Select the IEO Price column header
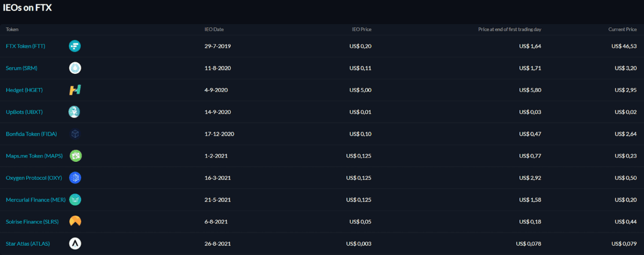 coord(362,29)
